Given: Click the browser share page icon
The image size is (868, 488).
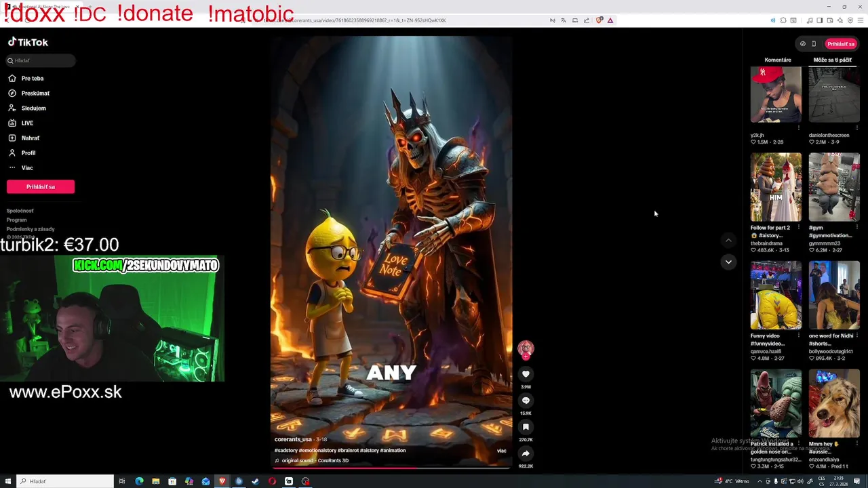Looking at the screenshot, I should 587,20.
